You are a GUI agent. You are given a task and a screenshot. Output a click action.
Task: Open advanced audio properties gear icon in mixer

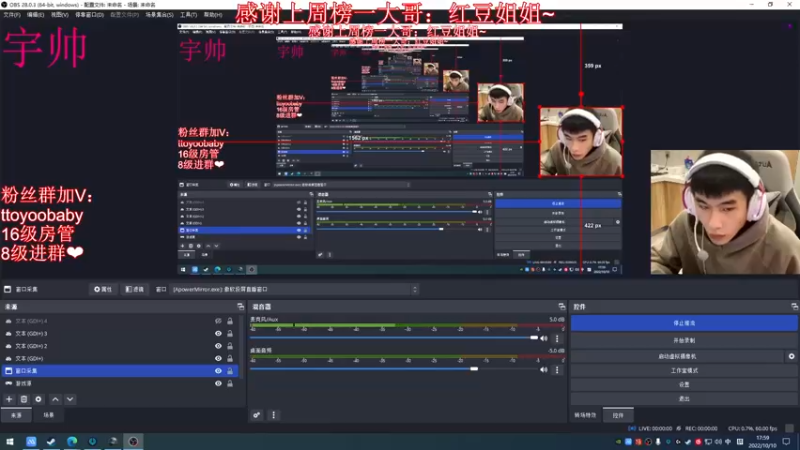click(x=257, y=415)
